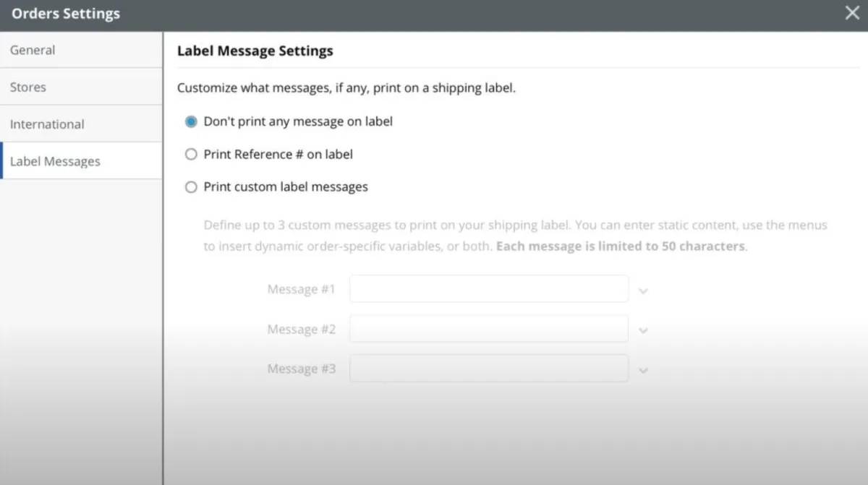This screenshot has height=485, width=868.
Task: Focus the Message #2 text field
Action: [489, 329]
